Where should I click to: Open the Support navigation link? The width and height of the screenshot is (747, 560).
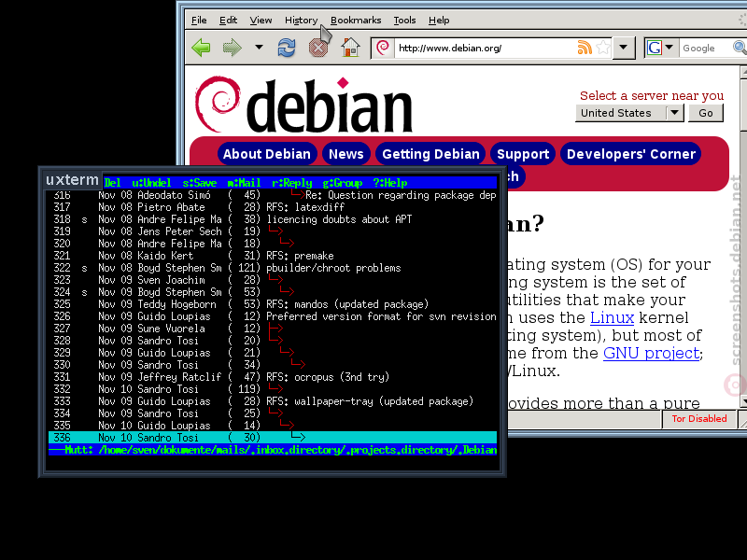click(x=523, y=154)
